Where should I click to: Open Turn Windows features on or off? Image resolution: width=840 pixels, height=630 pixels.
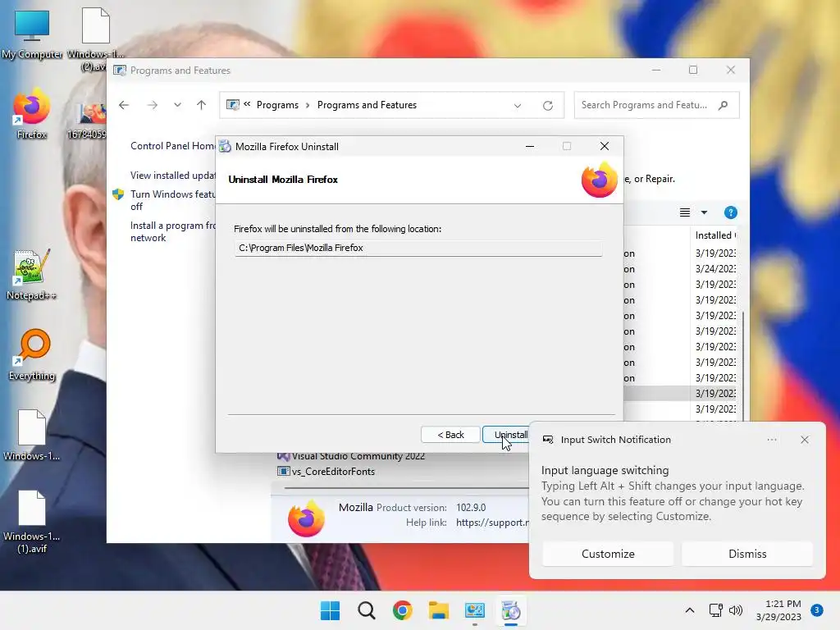pos(172,200)
